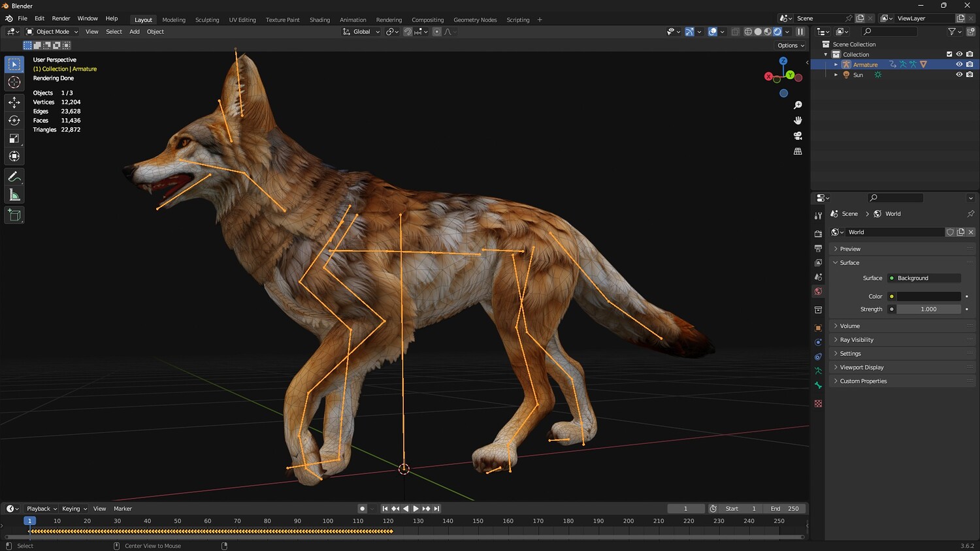Click the World background Color swatch
The image size is (980, 551).
pyautogui.click(x=928, y=296)
